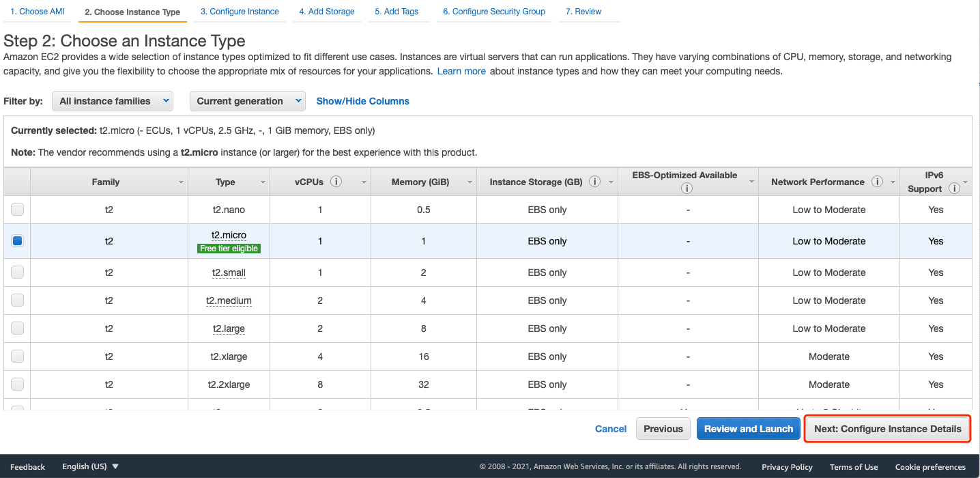This screenshot has height=478, width=980.
Task: Click memory value 16 cell
Action: [x=424, y=356]
